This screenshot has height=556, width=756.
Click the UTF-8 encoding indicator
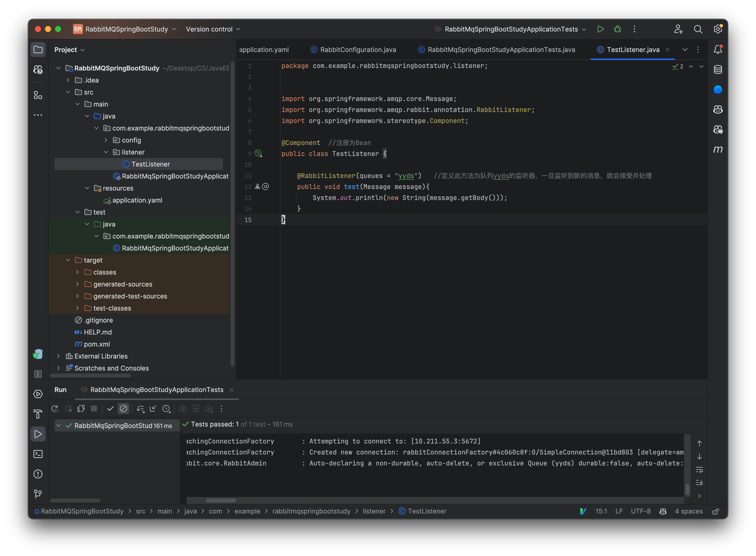click(640, 511)
